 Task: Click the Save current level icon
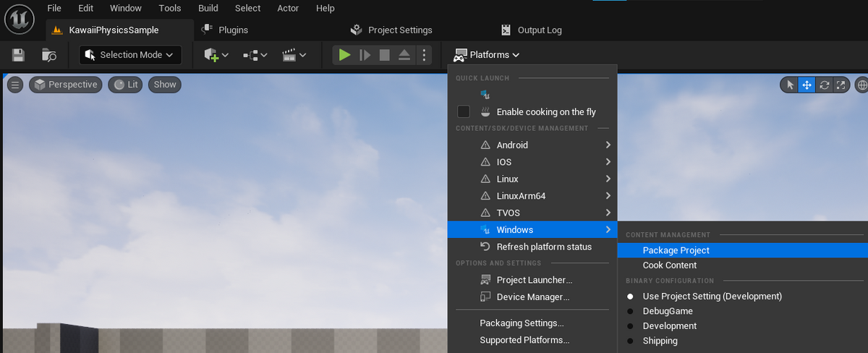19,55
